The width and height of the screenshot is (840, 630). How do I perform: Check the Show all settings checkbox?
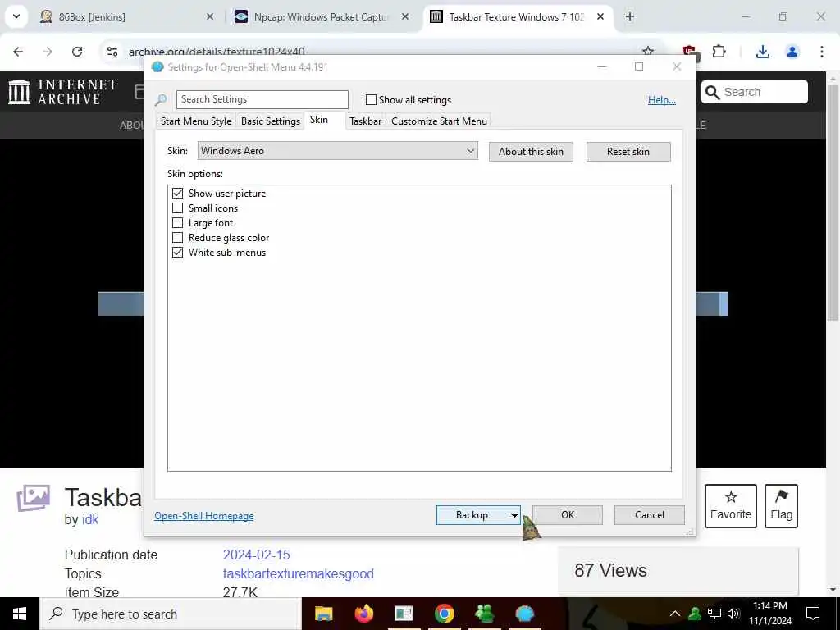371,99
